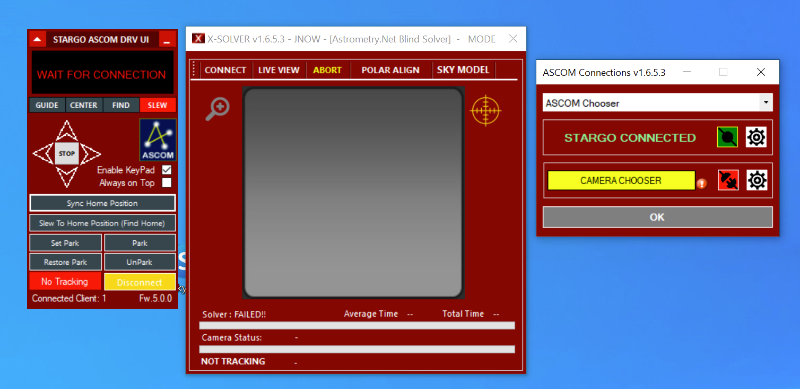The image size is (800, 389).
Task: Open StarGO settings gear icon
Action: click(756, 137)
